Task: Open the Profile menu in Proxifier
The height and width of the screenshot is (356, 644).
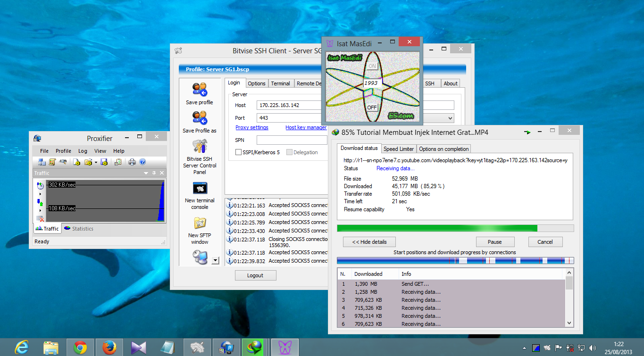Action: [63, 151]
